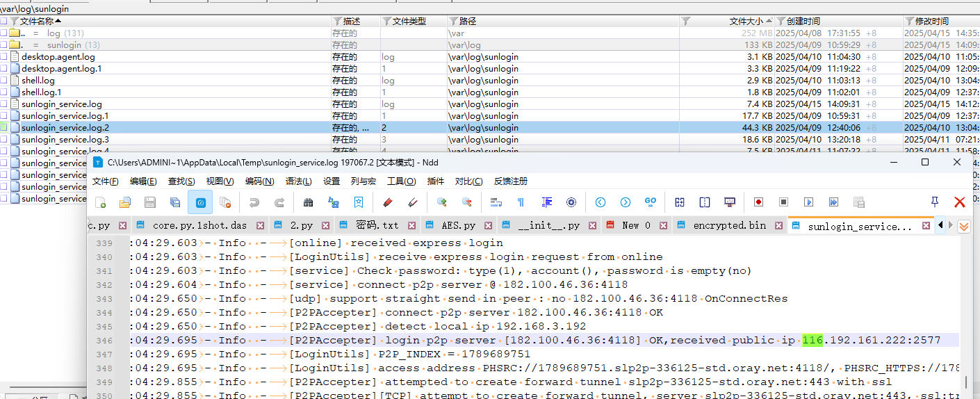This screenshot has width=980, height=399.
Task: Toggle word wrap icon in toolbar
Action: 496,202
